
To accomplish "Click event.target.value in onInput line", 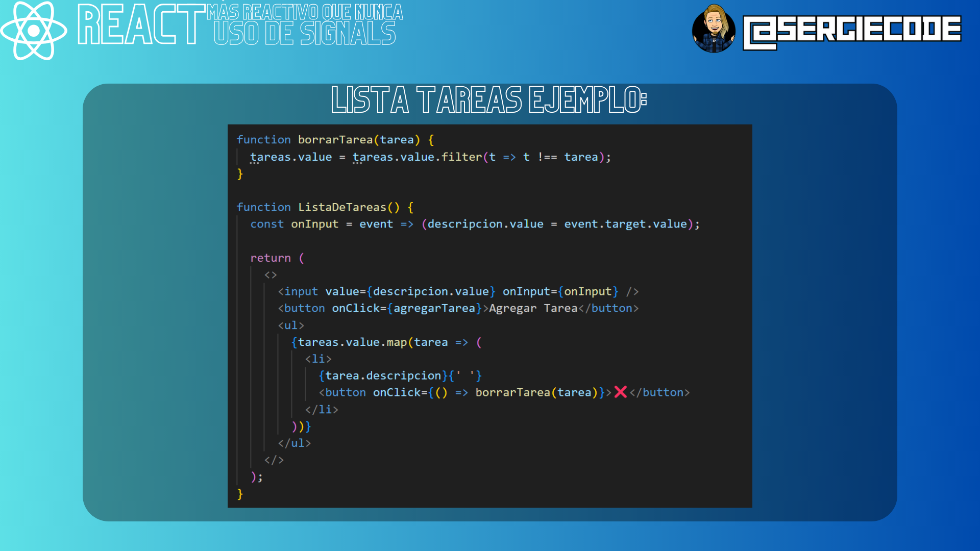I will 625,224.
